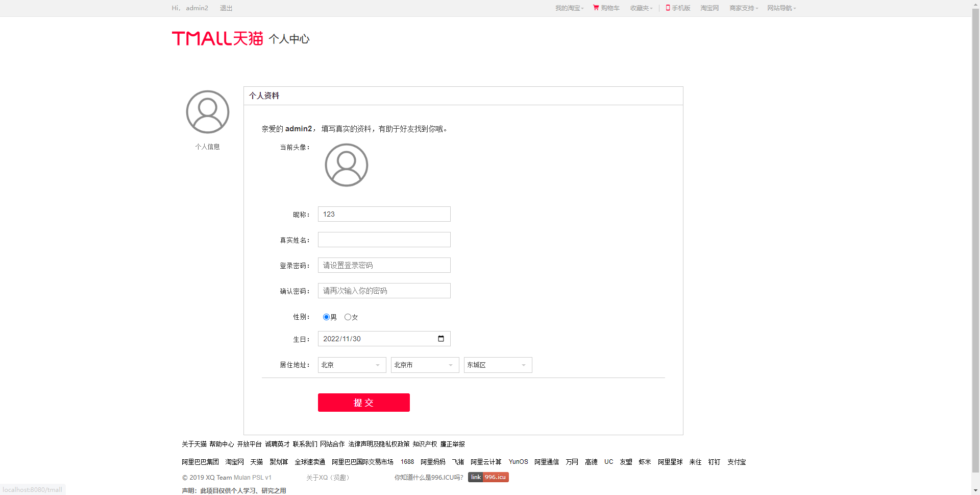Open the 友盟 footer link
The height and width of the screenshot is (495, 980).
tap(626, 462)
